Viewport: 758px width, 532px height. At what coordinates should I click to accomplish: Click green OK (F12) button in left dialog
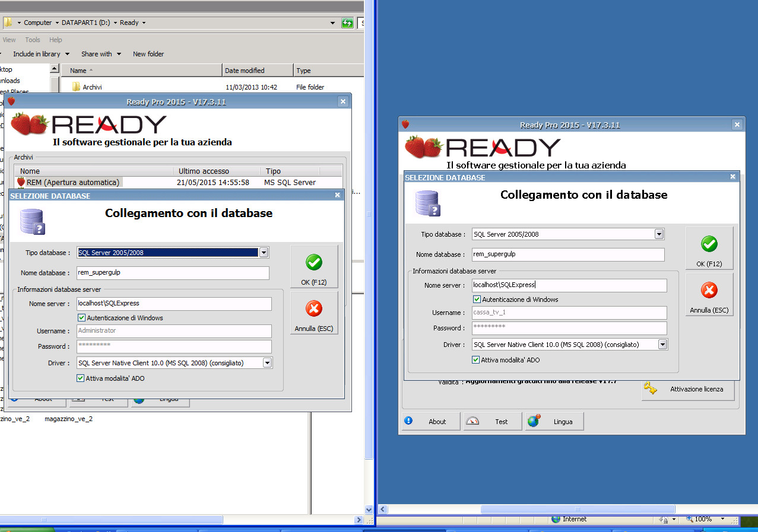(314, 267)
